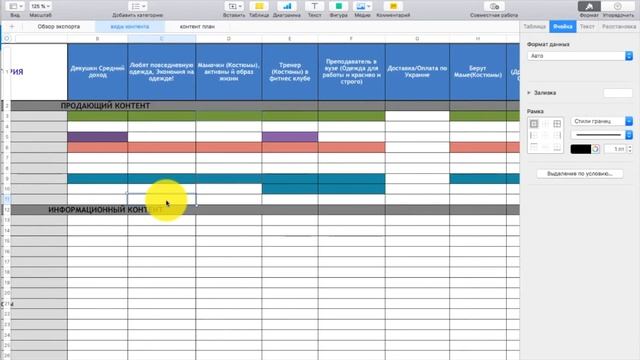Screen dimensions: 640x360
Task: Expand the Заливка section triangle
Action: click(529, 93)
